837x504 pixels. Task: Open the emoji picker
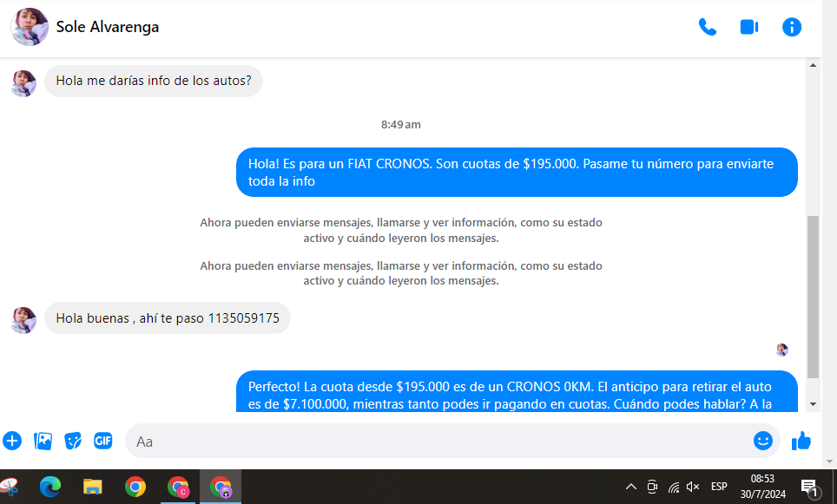click(762, 441)
